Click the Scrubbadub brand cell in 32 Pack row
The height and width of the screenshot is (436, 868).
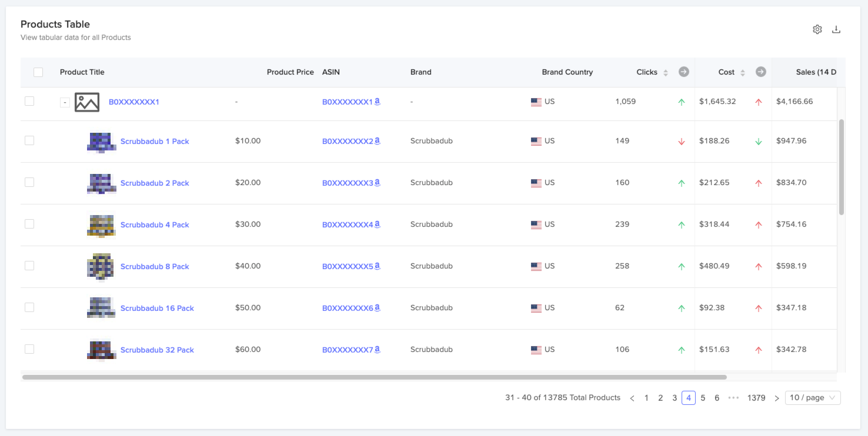click(432, 350)
